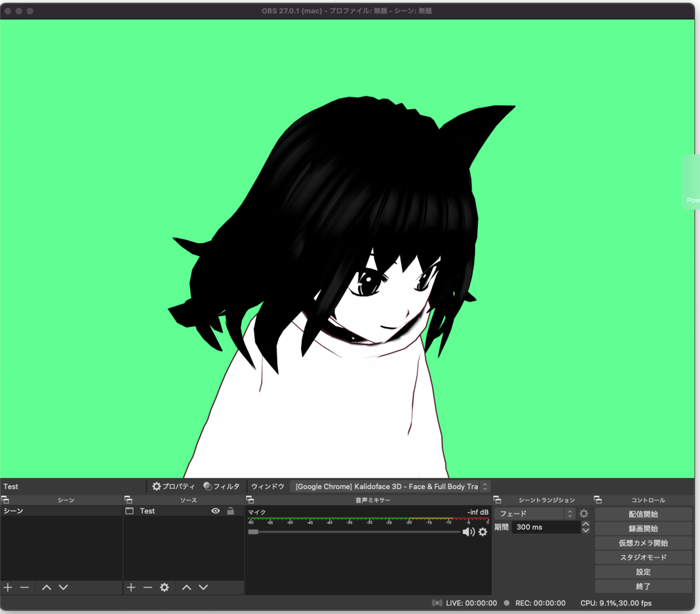
Task: Increase the transition duration with the up arrow
Action: coord(586,524)
